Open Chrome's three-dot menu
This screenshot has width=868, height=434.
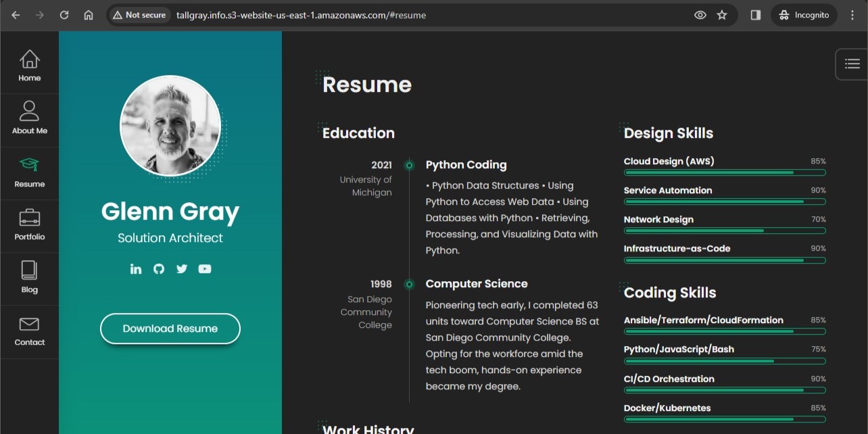(852, 14)
